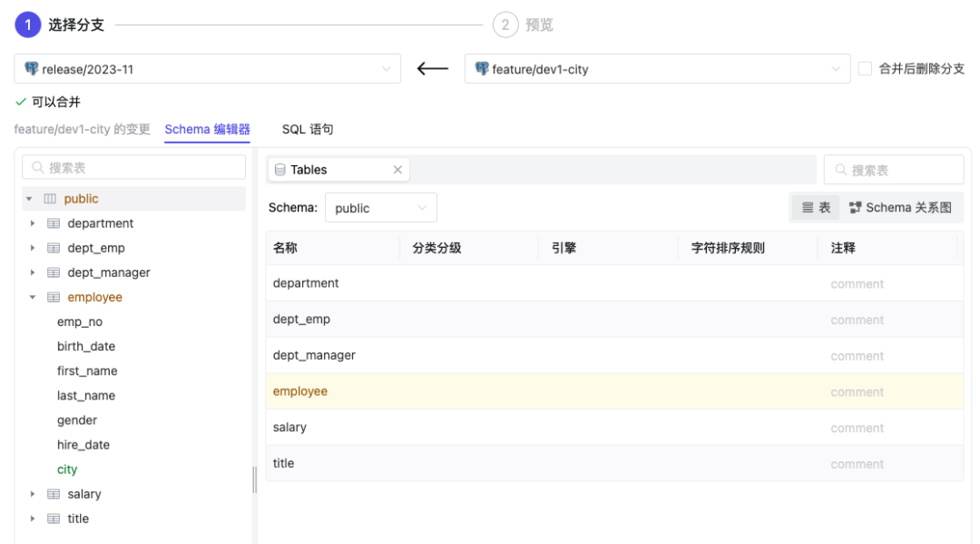The height and width of the screenshot is (544, 980).
Task: Open the release/2023-11 branch dropdown
Action: click(208, 69)
